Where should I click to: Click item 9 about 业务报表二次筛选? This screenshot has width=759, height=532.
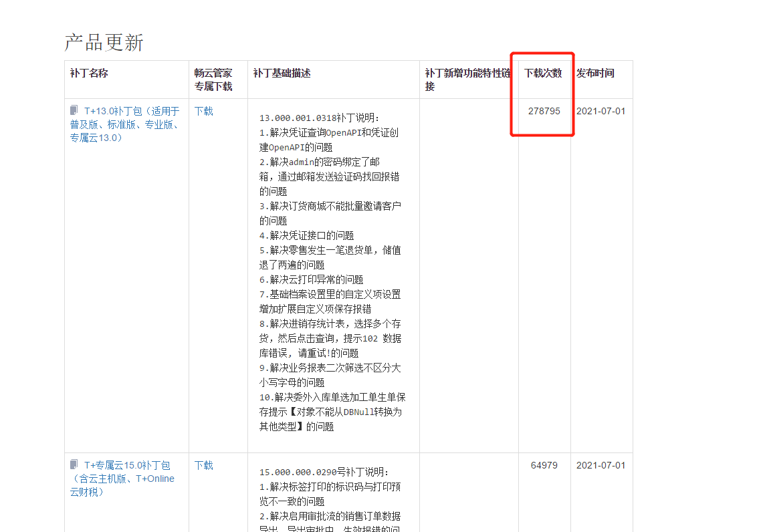click(x=330, y=375)
